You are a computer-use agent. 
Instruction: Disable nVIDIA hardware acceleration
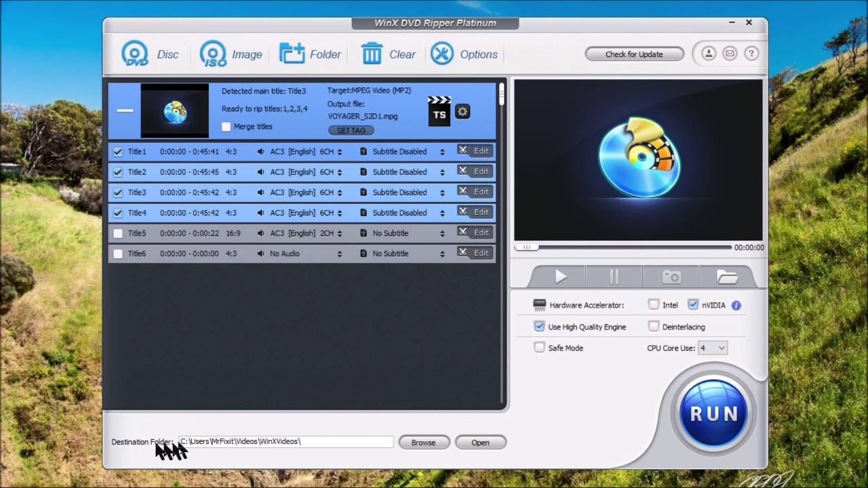(x=693, y=305)
